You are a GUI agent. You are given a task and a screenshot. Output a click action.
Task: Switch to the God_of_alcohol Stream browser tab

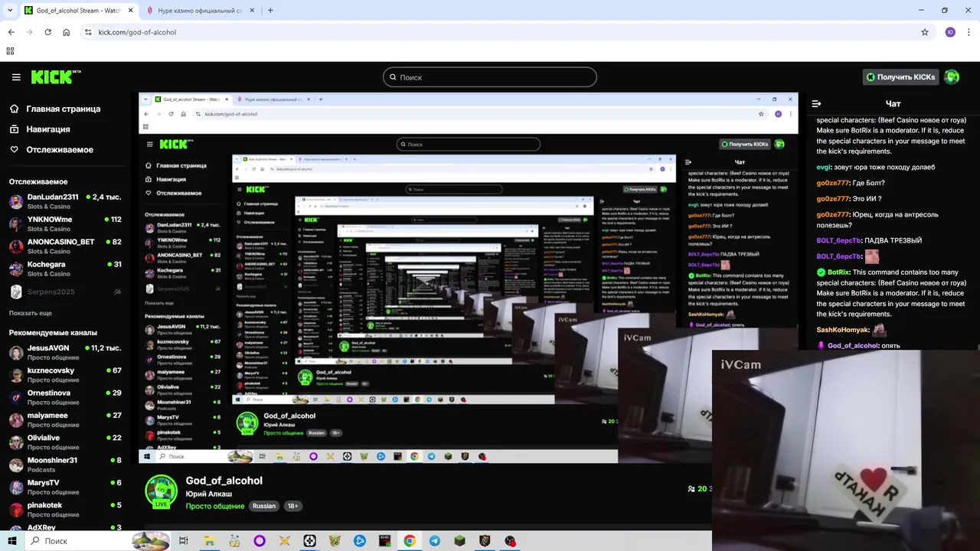(78, 11)
